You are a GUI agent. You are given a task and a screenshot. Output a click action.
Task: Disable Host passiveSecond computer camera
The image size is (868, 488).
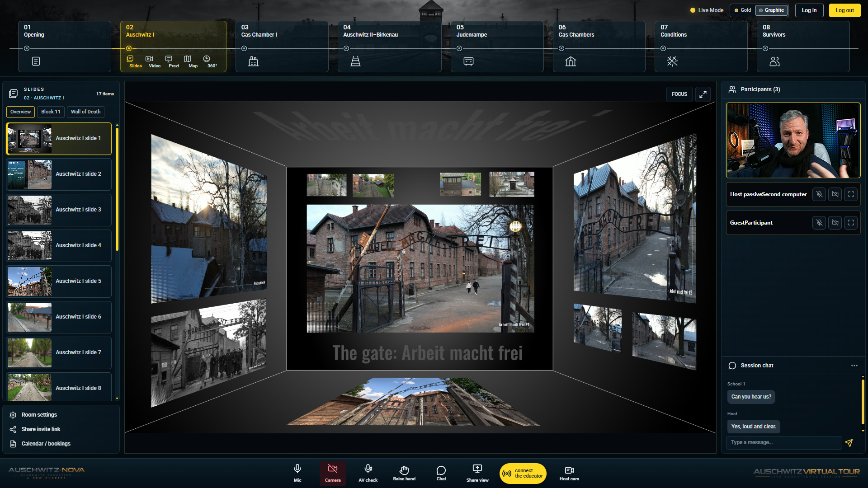tap(835, 194)
